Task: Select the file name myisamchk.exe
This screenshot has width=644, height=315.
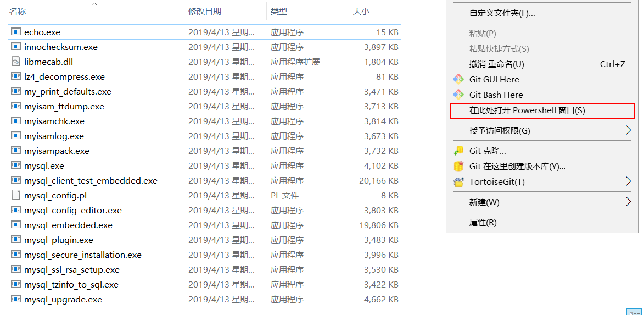Action: 54,121
